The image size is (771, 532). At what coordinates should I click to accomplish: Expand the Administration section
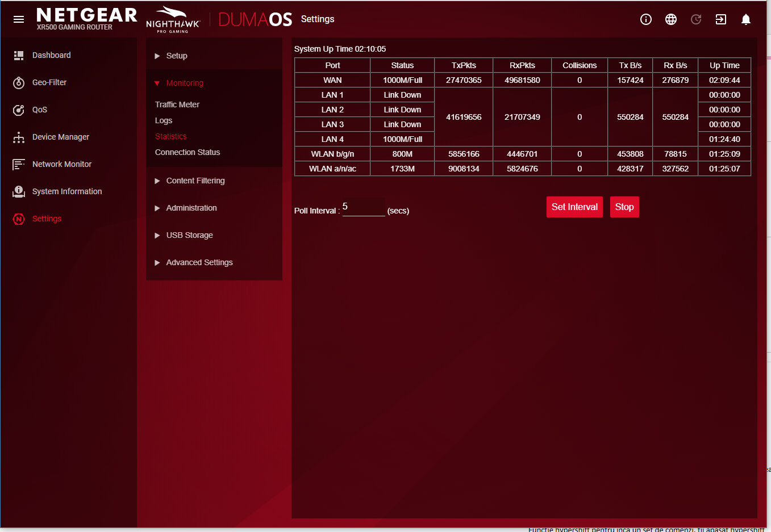[214, 208]
